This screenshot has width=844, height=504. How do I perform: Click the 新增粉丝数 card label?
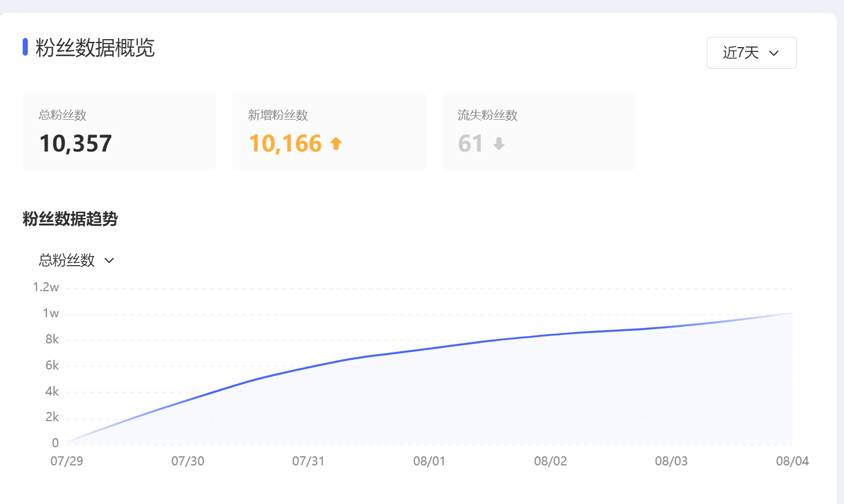tap(278, 115)
